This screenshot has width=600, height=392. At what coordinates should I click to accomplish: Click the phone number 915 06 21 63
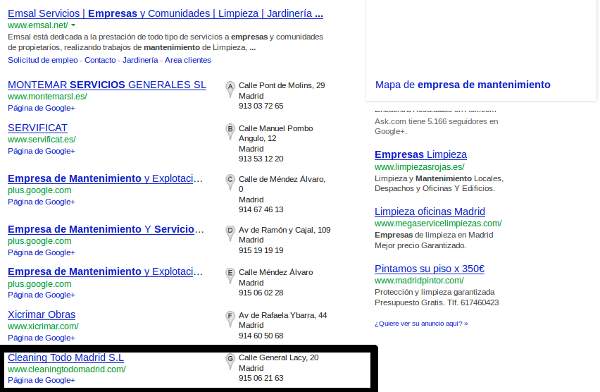261,378
